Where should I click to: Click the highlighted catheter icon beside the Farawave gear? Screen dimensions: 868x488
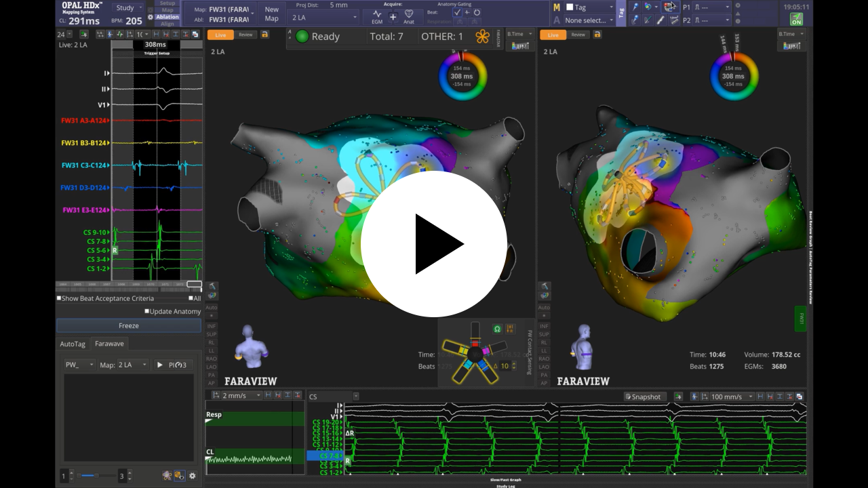(179, 476)
